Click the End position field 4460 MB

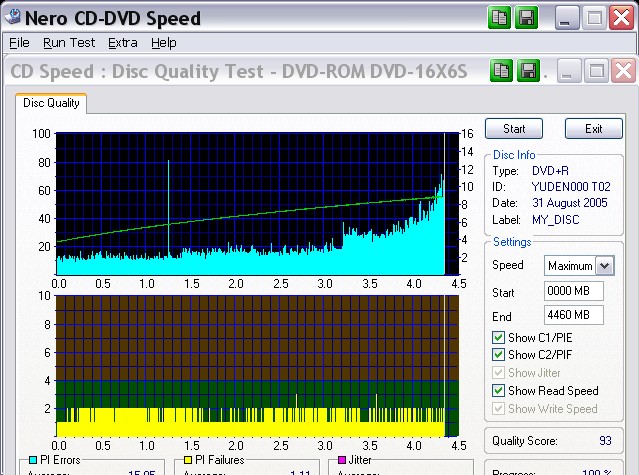574,315
